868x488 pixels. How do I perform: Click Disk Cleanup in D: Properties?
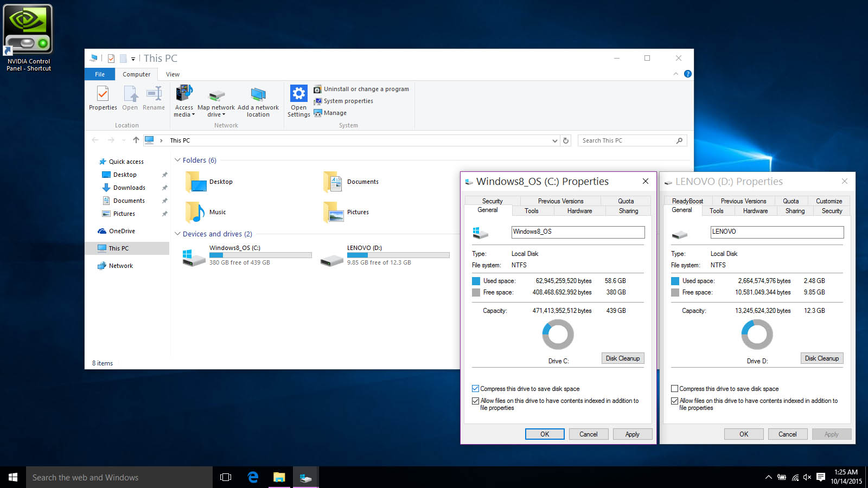(x=822, y=358)
